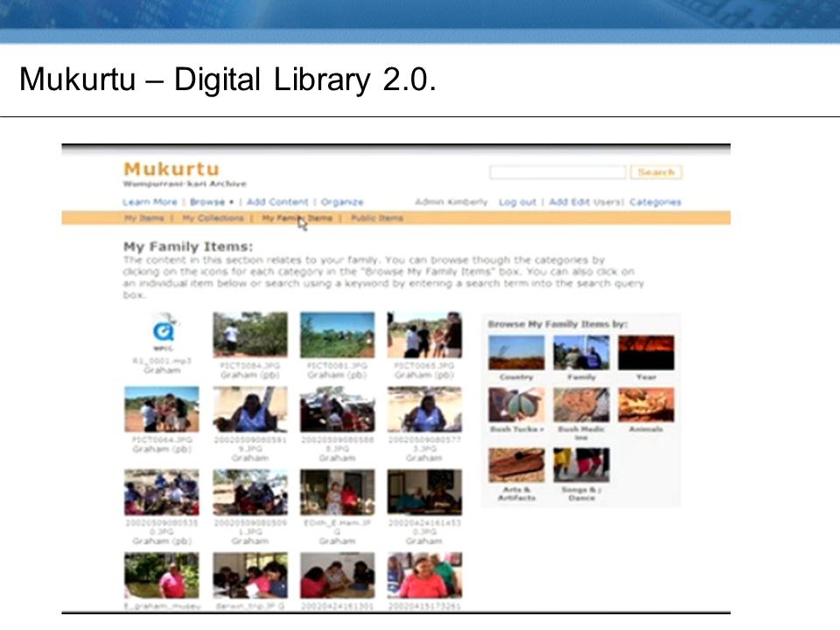Open the photo thumbnail ending 0591 9.JPG
The width and height of the screenshot is (840, 630).
250,409
